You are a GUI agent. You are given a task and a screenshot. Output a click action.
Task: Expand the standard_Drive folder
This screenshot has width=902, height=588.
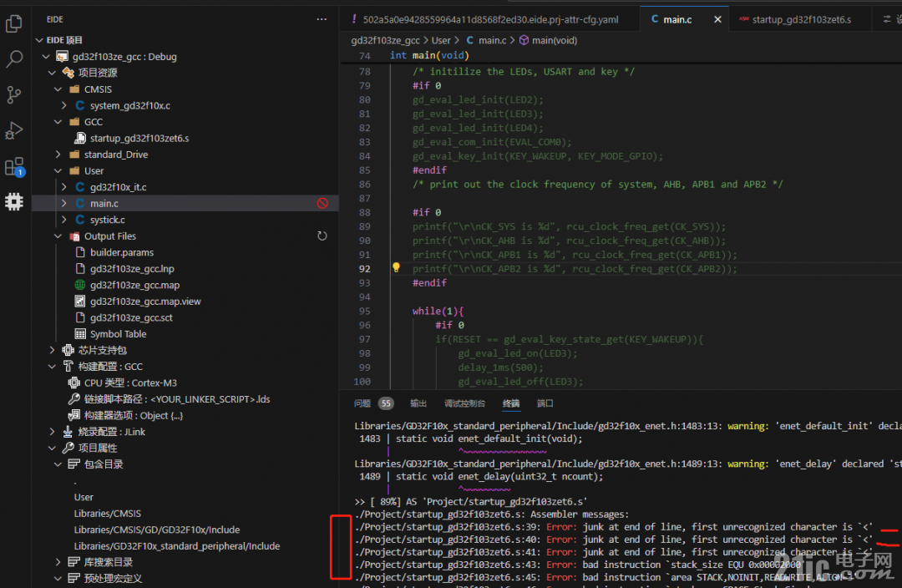coord(58,155)
